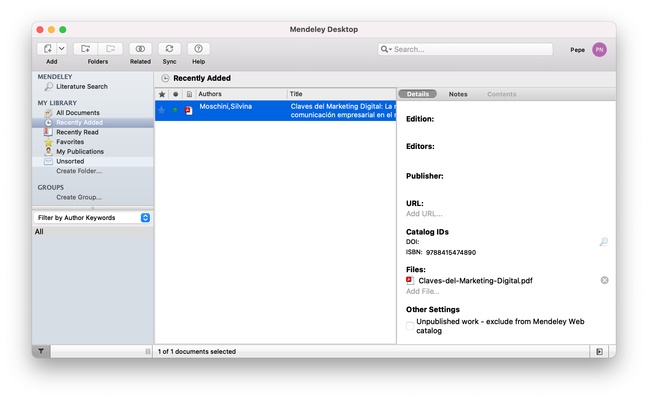Image resolution: width=648 pixels, height=400 pixels.
Task: Click the Add URL... field
Action: click(424, 214)
